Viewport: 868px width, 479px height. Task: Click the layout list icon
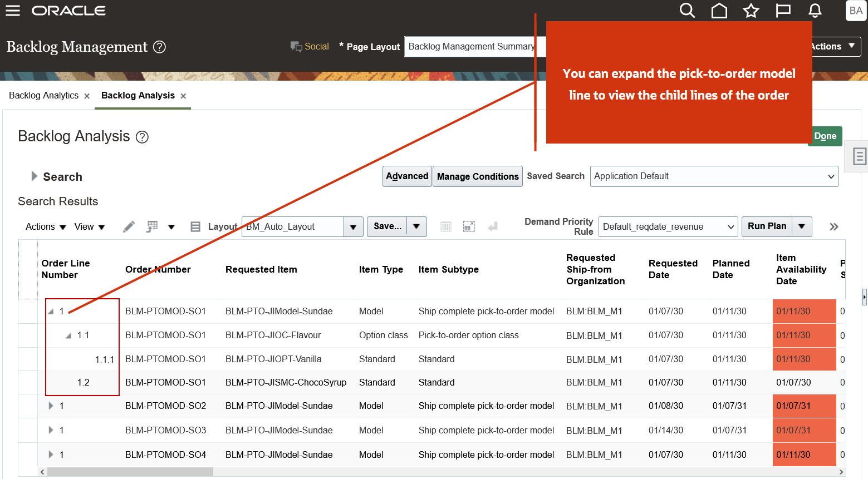(x=195, y=226)
